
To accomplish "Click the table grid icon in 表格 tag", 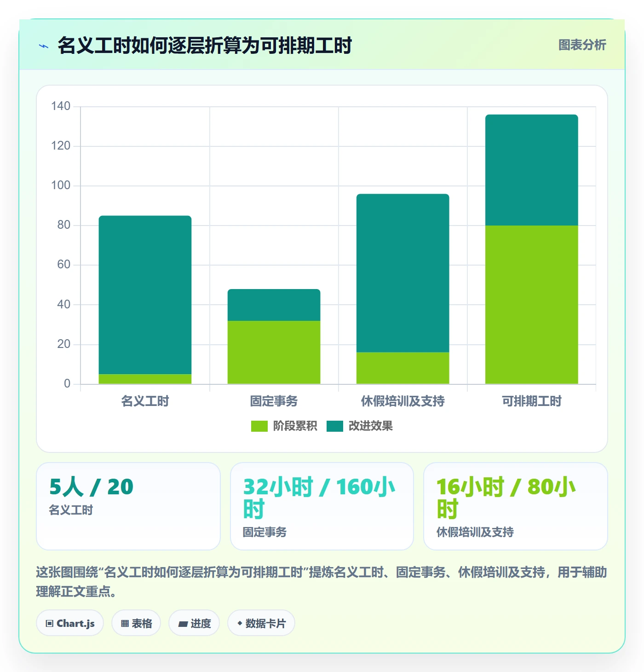I will tap(125, 624).
